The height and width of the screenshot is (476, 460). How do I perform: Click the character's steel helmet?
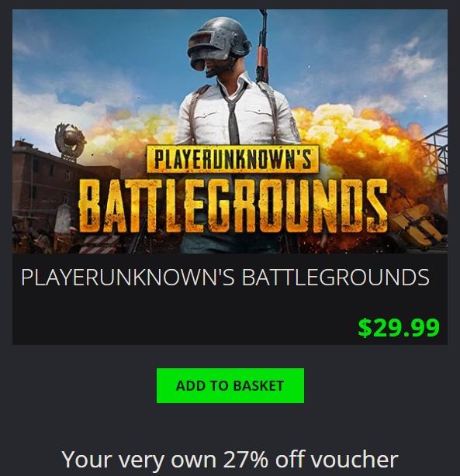point(217,43)
